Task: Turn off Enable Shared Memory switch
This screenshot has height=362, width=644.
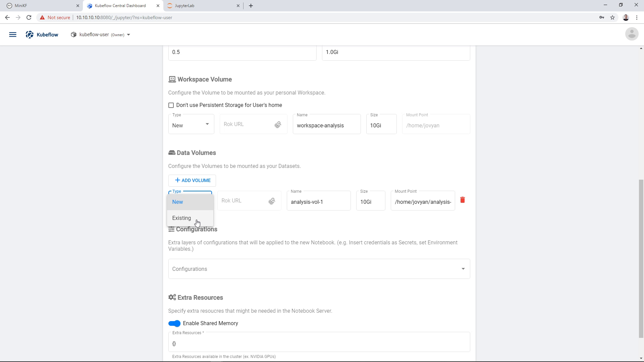Action: pyautogui.click(x=174, y=323)
